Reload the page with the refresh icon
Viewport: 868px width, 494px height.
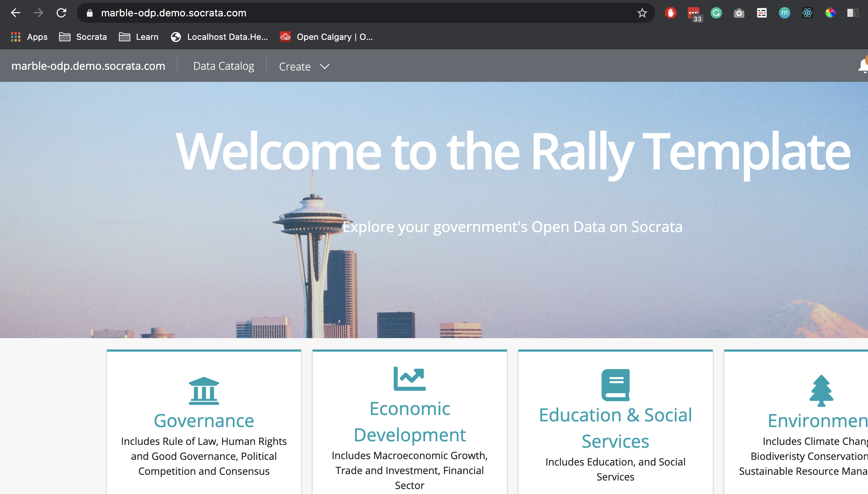point(61,13)
